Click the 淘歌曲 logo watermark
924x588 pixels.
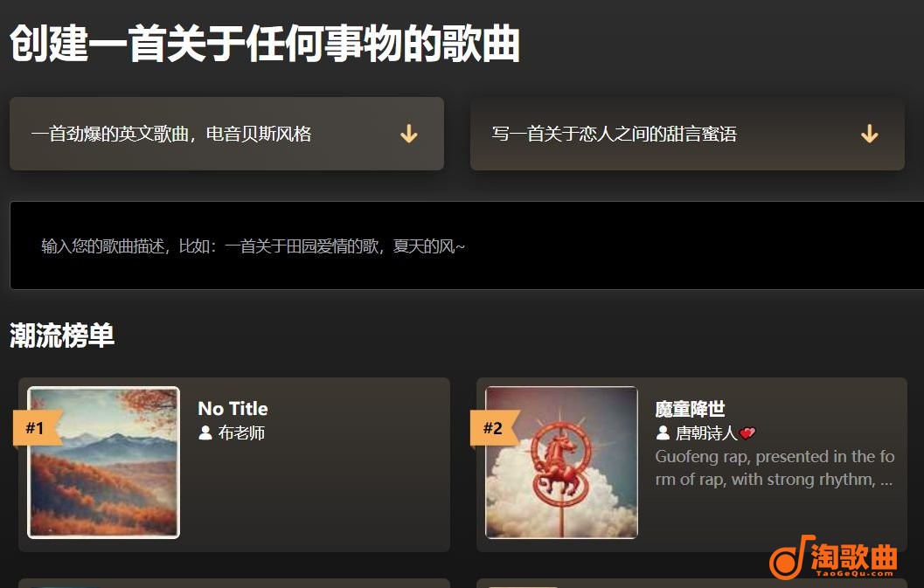point(833,557)
